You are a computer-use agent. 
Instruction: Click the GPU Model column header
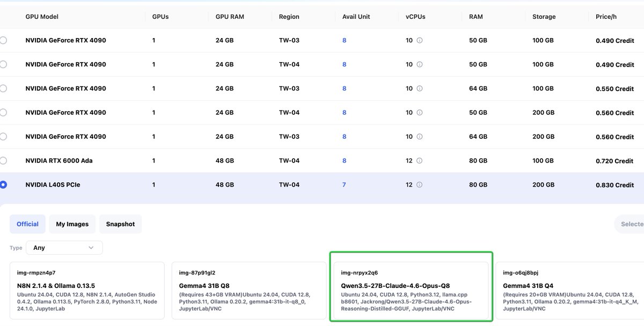[42, 17]
